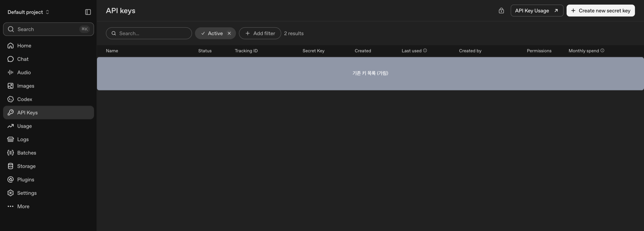Click the Permissions column header
This screenshot has height=231, width=644.
click(539, 51)
